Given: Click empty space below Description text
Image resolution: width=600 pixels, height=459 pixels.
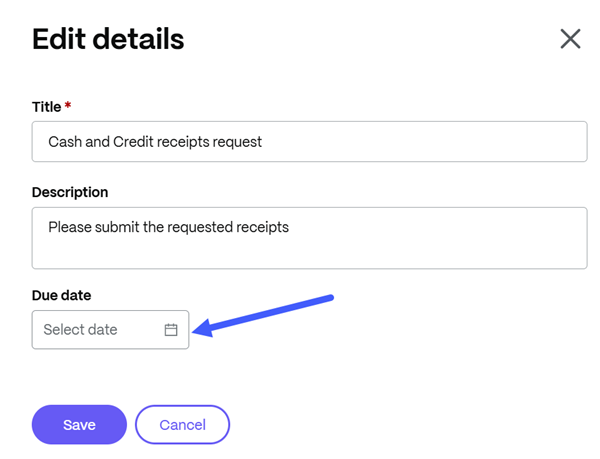Looking at the screenshot, I should click(309, 252).
